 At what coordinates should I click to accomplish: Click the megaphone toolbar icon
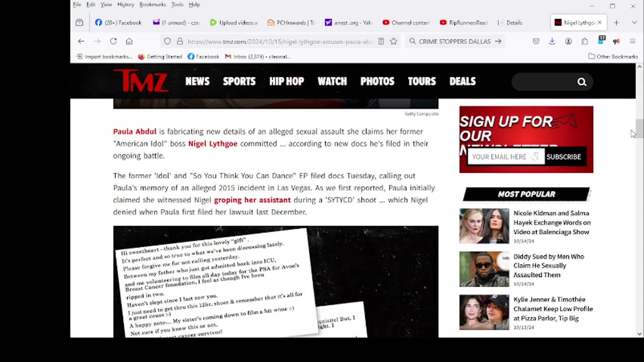pyautogui.click(x=616, y=41)
